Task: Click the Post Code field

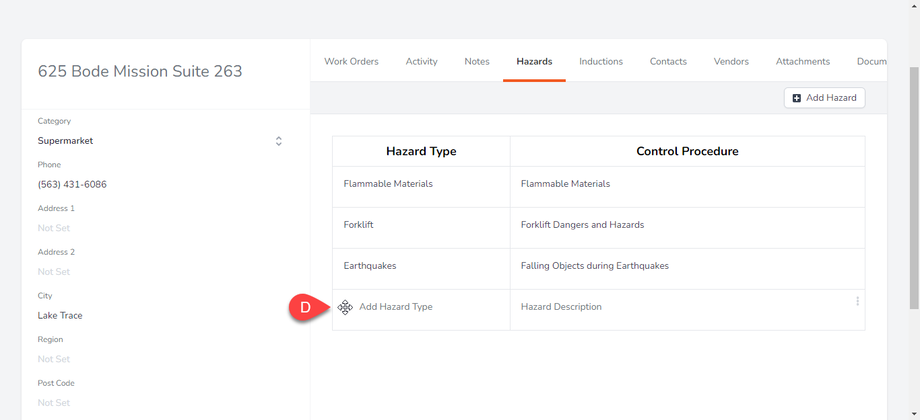Action: click(x=54, y=403)
